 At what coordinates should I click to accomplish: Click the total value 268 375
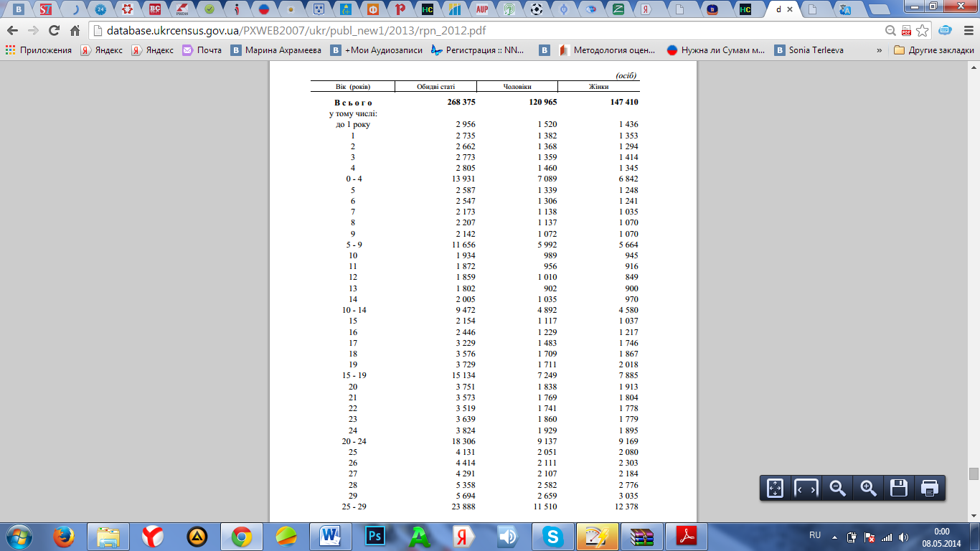(461, 102)
